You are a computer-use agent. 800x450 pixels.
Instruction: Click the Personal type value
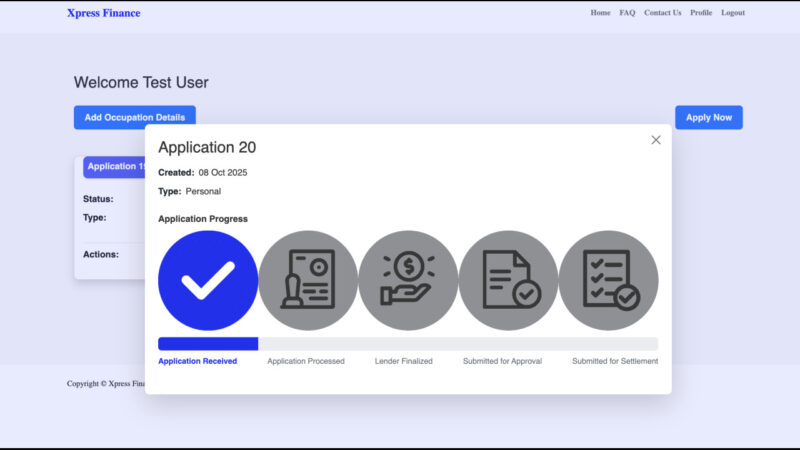(203, 191)
